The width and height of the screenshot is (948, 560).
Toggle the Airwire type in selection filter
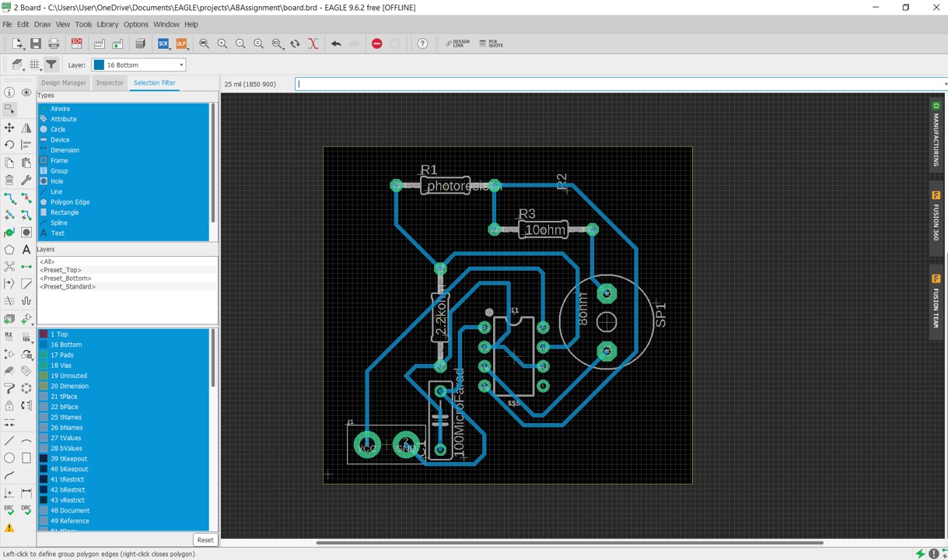[x=60, y=109]
